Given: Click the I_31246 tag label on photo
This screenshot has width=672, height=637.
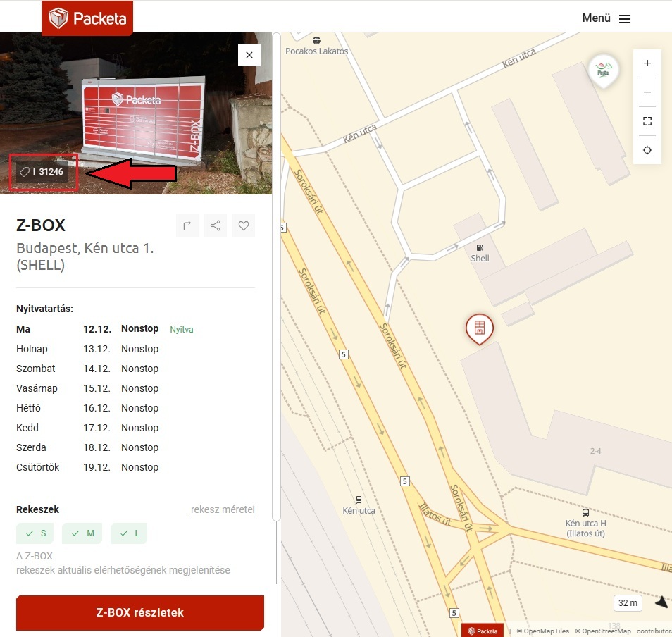Looking at the screenshot, I should (x=42, y=171).
